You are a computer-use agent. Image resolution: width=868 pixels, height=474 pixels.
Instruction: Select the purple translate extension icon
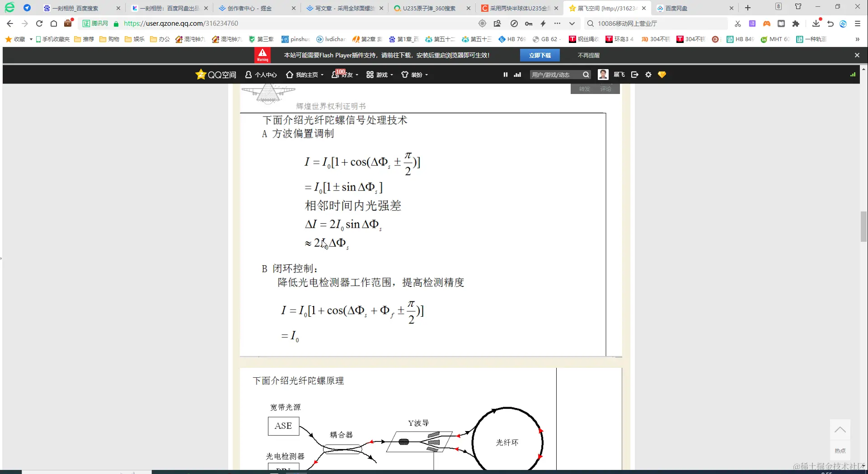[752, 23]
